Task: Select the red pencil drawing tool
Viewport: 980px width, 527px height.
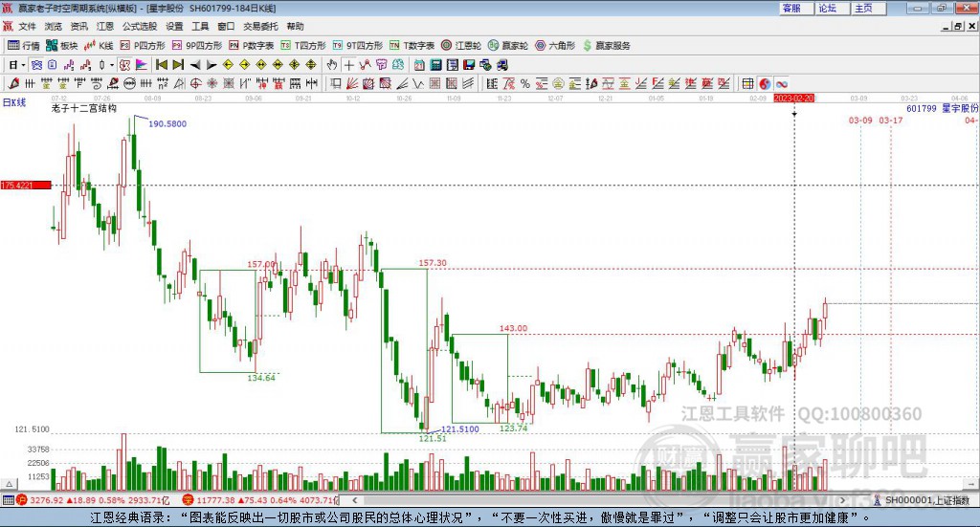Action: (x=13, y=83)
